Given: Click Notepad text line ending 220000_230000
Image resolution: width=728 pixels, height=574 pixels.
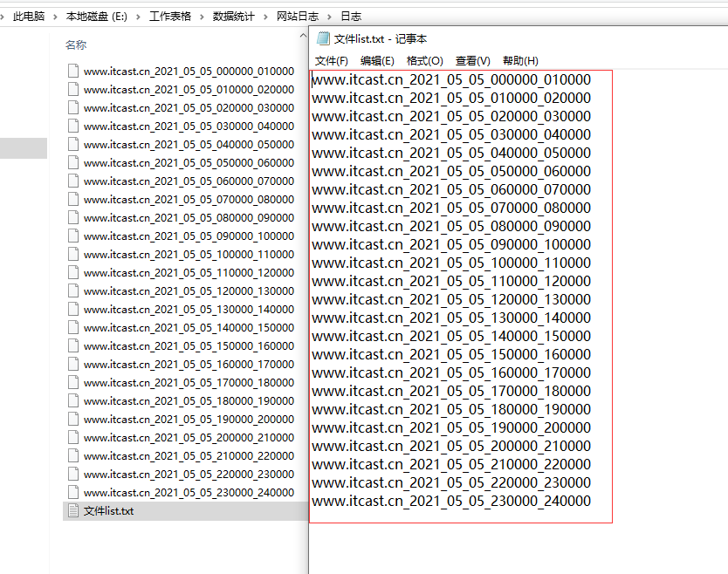Looking at the screenshot, I should (x=451, y=483).
